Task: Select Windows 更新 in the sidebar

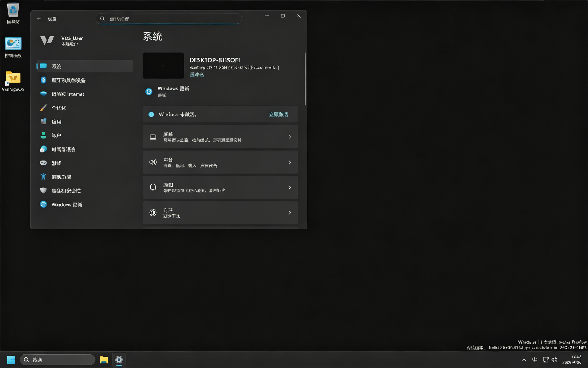Action: 85,204
